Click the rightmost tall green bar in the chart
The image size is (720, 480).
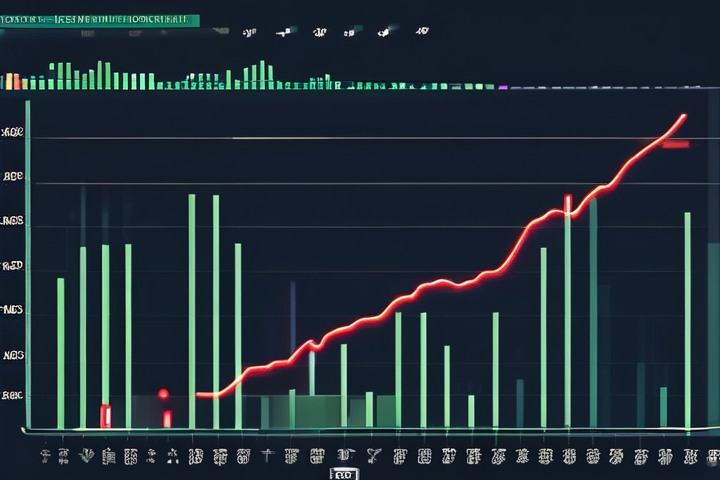pyautogui.click(x=687, y=320)
